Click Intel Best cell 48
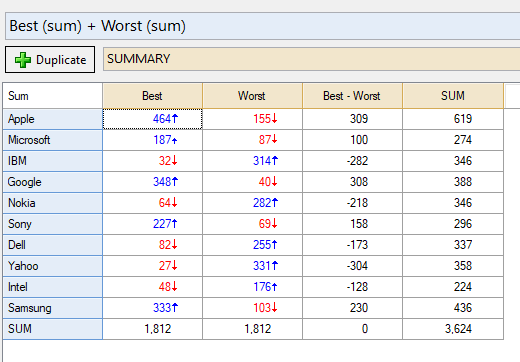The height and width of the screenshot is (362, 520). click(x=152, y=287)
